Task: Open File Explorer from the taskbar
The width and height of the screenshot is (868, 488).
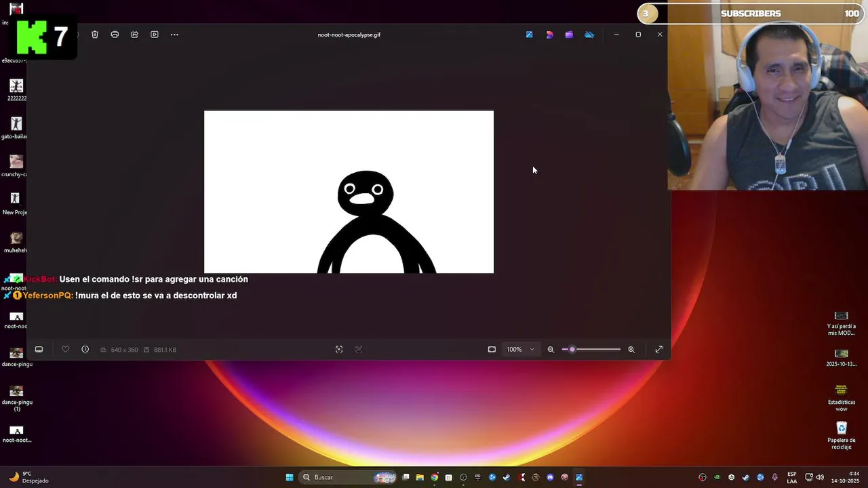Action: point(420,477)
